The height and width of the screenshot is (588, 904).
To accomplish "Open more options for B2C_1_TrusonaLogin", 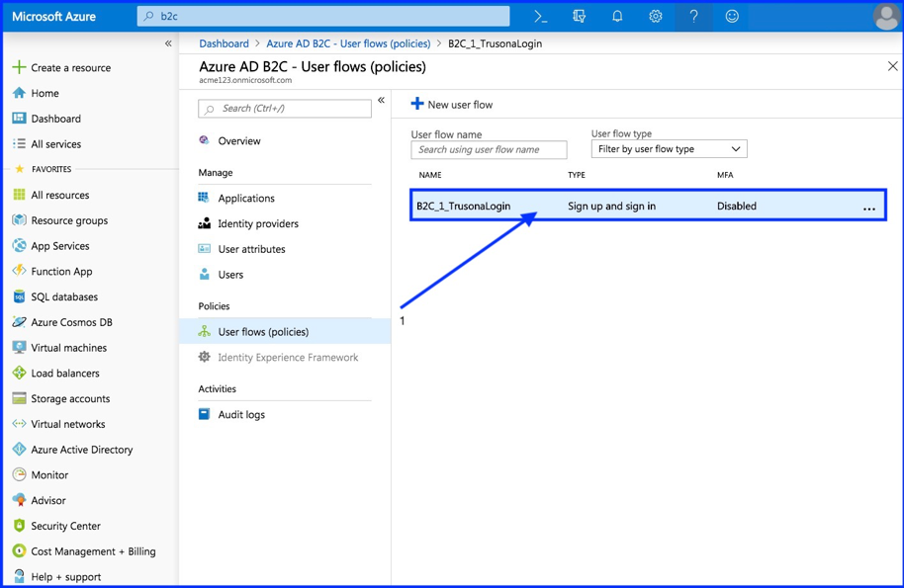I will pyautogui.click(x=868, y=208).
